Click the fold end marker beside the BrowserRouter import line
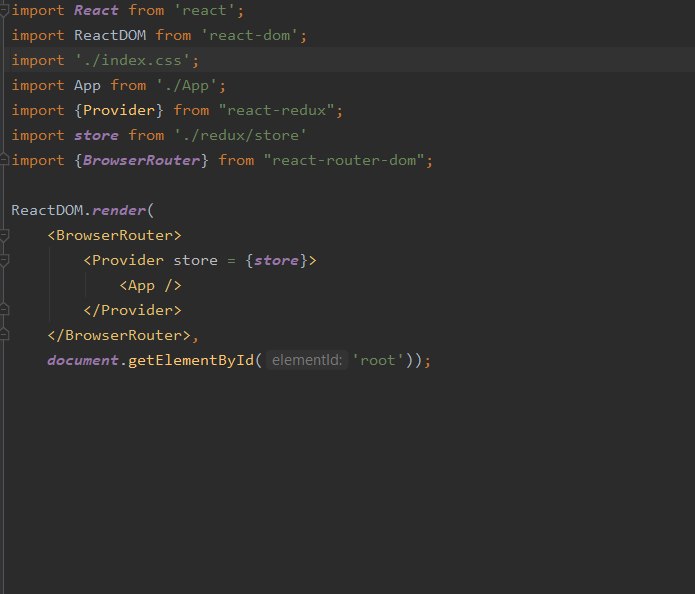 [4, 160]
